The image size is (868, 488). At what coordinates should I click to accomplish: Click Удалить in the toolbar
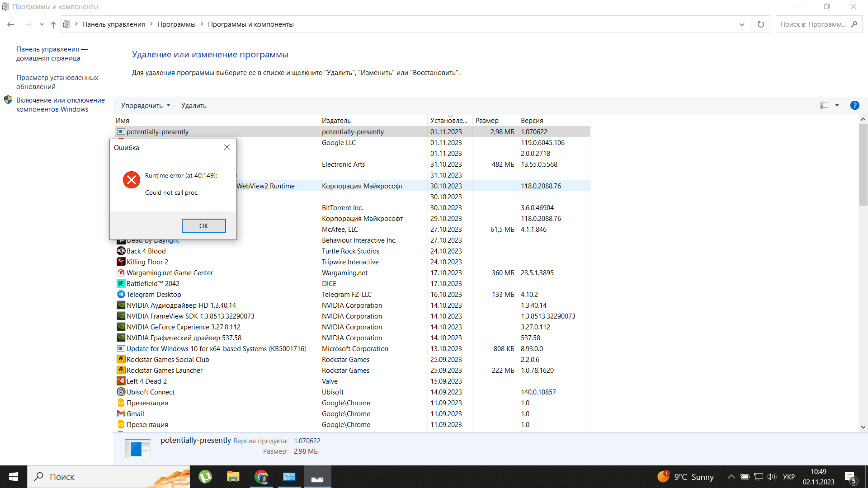point(193,105)
